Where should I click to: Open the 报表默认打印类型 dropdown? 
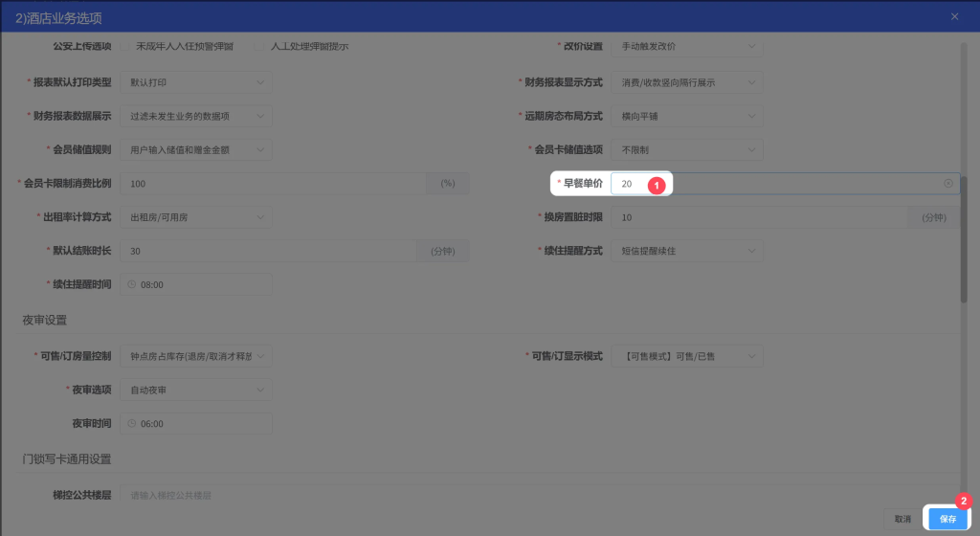pyautogui.click(x=197, y=82)
